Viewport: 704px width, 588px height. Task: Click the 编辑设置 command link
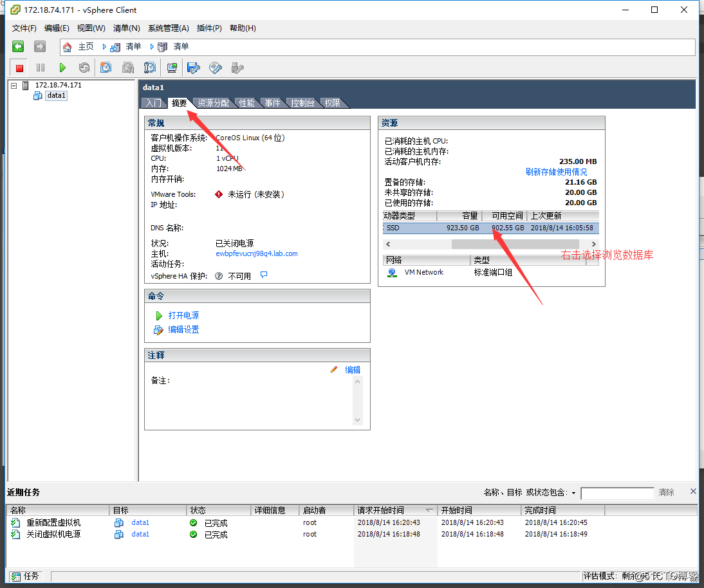click(x=183, y=330)
